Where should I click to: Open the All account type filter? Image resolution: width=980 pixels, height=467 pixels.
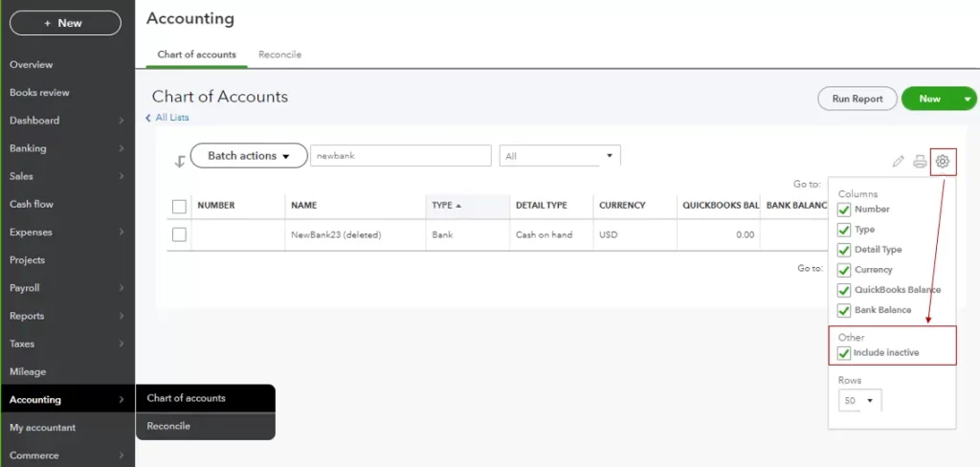click(x=560, y=156)
